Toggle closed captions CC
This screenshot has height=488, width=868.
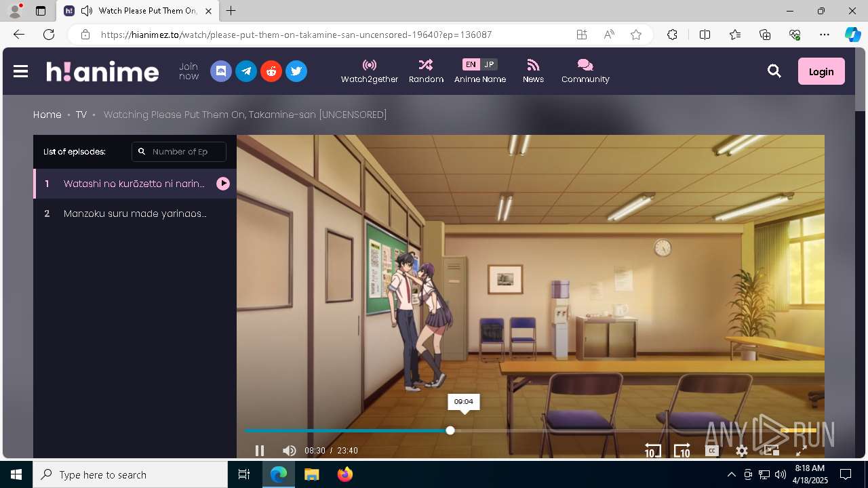pyautogui.click(x=711, y=451)
